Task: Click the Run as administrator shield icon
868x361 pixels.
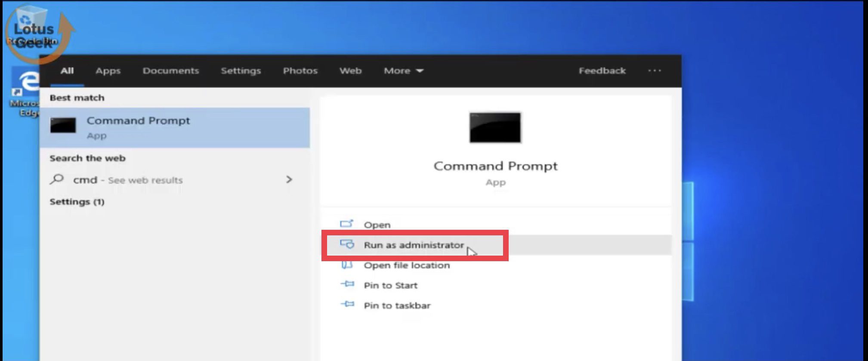Action: [x=347, y=244]
